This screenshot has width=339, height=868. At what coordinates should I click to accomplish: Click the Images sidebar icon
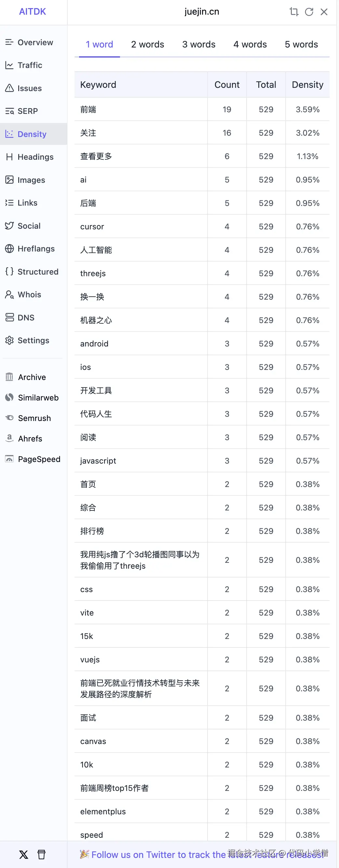click(9, 180)
